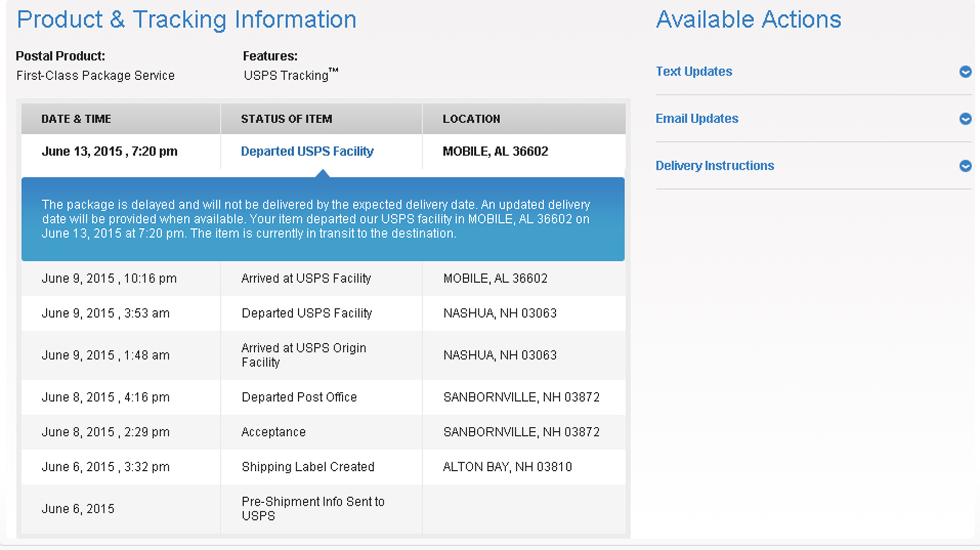This screenshot has width=980, height=550.
Task: Expand the Text Updates chevron icon
Action: (x=965, y=72)
